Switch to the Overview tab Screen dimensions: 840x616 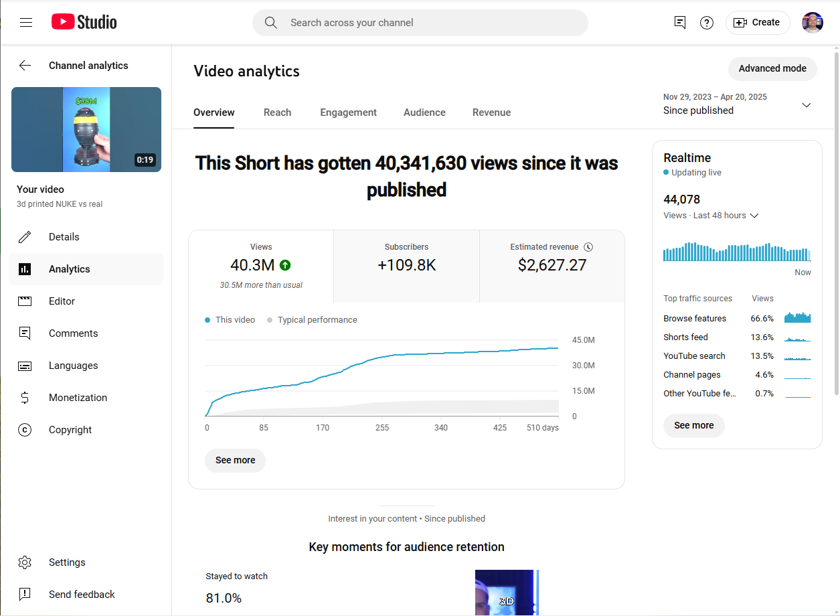pyautogui.click(x=214, y=112)
